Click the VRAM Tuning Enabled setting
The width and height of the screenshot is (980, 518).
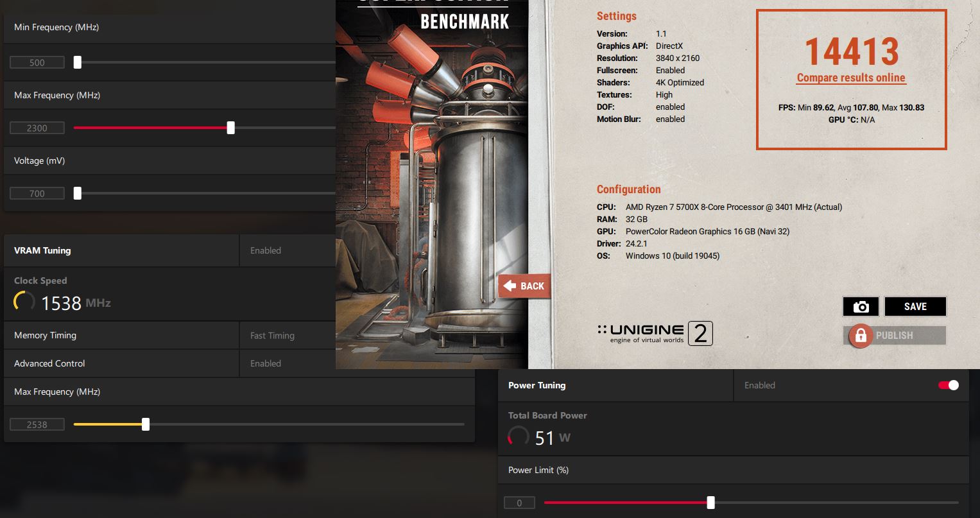pos(266,250)
